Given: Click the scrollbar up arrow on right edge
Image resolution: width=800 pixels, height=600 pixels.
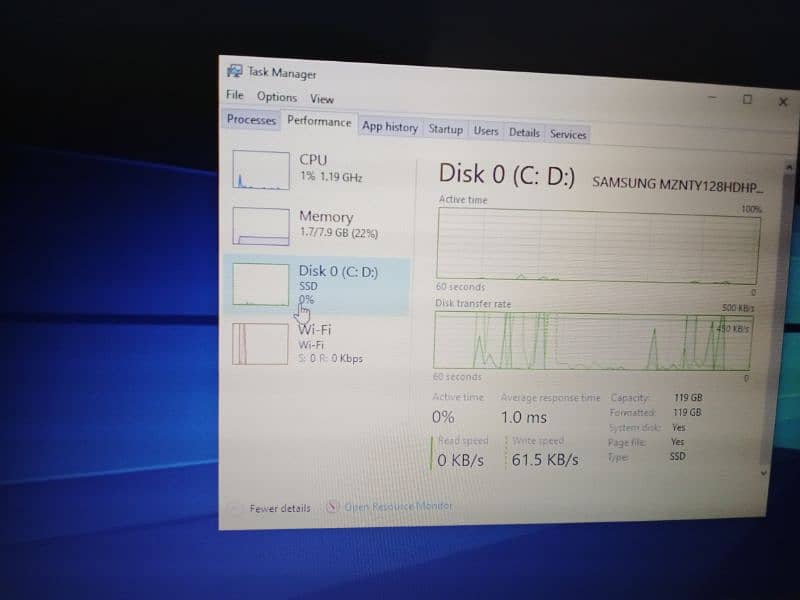Looking at the screenshot, I should 789,166.
